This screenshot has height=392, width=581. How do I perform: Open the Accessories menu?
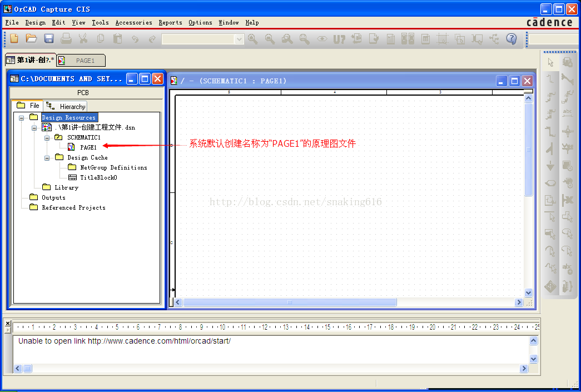(x=133, y=22)
